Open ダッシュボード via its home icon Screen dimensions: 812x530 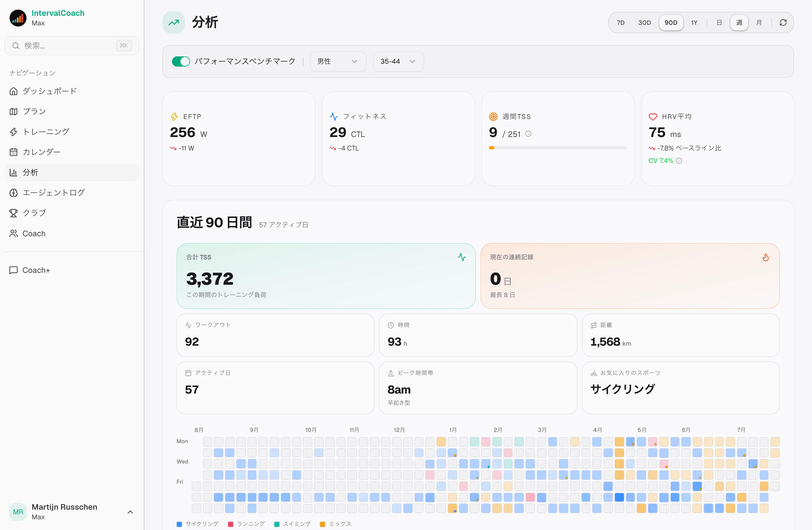(13, 91)
